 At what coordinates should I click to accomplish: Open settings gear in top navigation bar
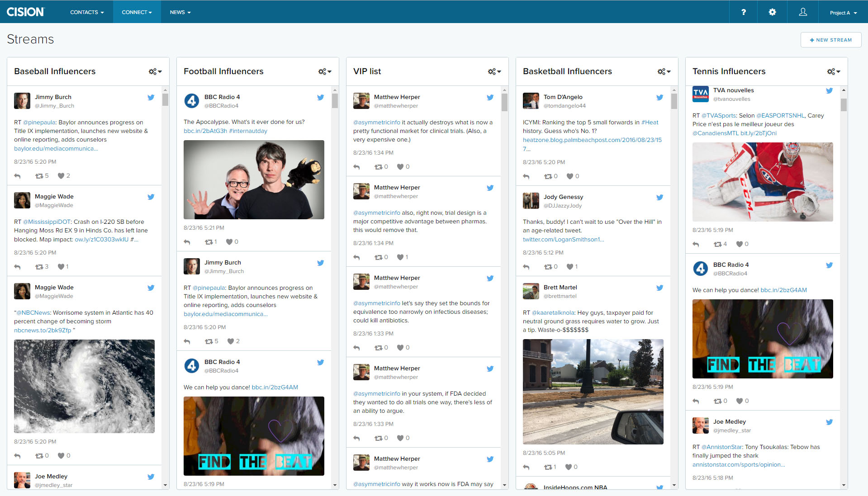point(772,12)
